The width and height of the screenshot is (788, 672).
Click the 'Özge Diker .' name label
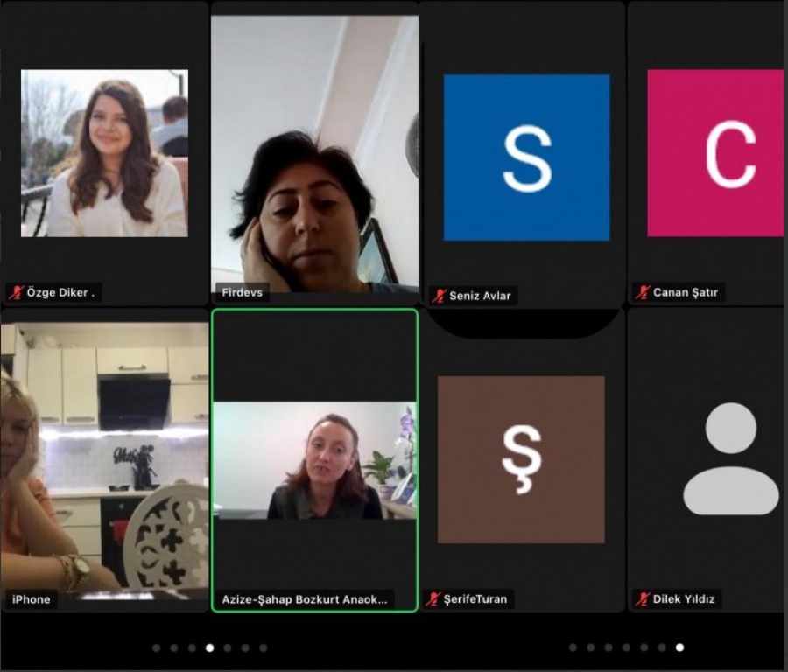pos(60,292)
